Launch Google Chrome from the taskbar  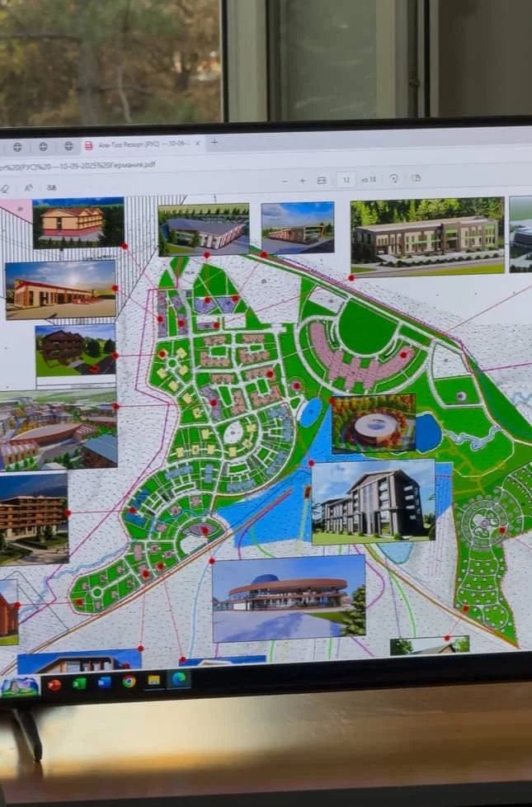point(129,682)
